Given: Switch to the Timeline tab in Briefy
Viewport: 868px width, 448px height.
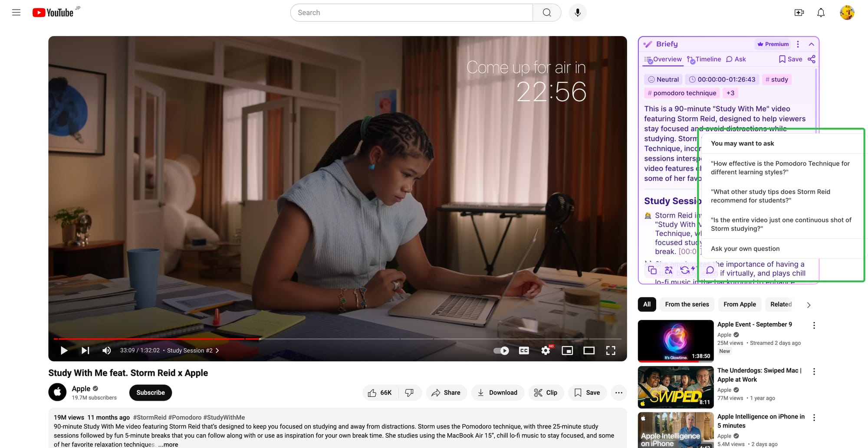Looking at the screenshot, I should pyautogui.click(x=704, y=59).
